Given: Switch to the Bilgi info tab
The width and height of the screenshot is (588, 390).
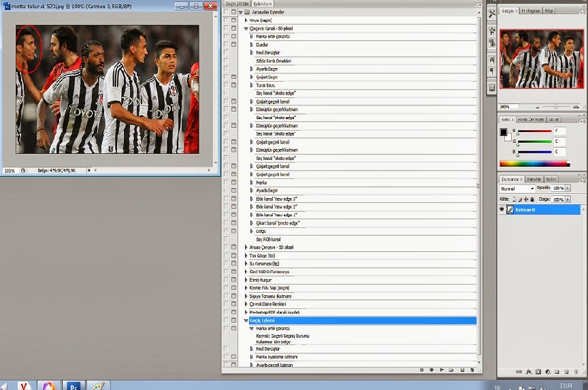Looking at the screenshot, I should [x=549, y=11].
